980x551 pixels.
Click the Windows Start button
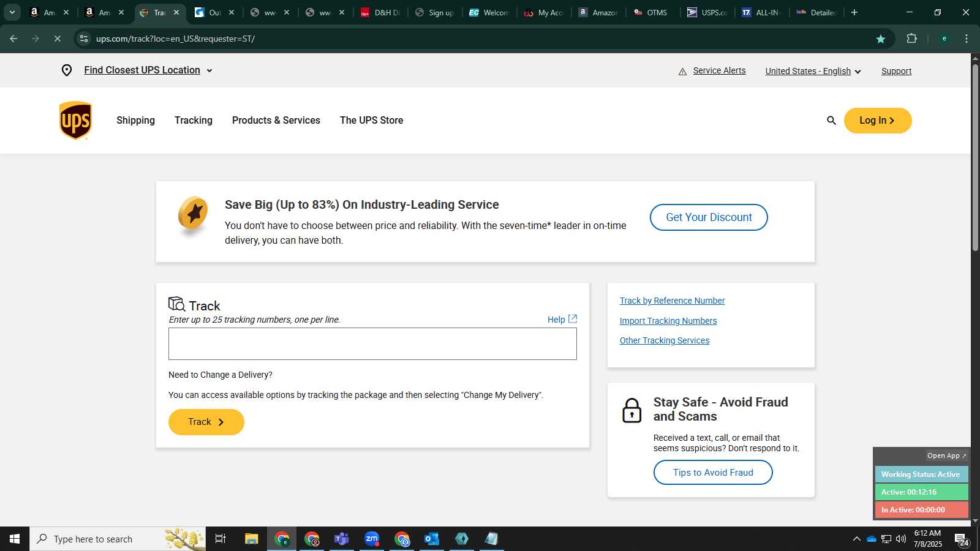(15, 539)
